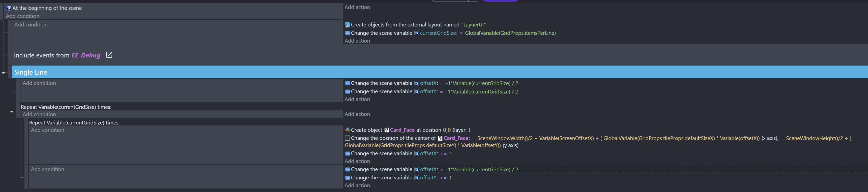Select the Single Line group header

pyautogui.click(x=440, y=72)
